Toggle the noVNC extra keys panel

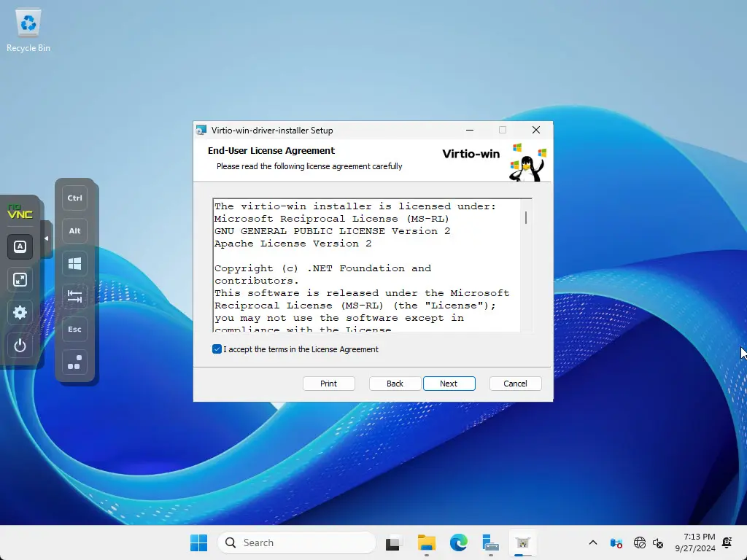20,246
